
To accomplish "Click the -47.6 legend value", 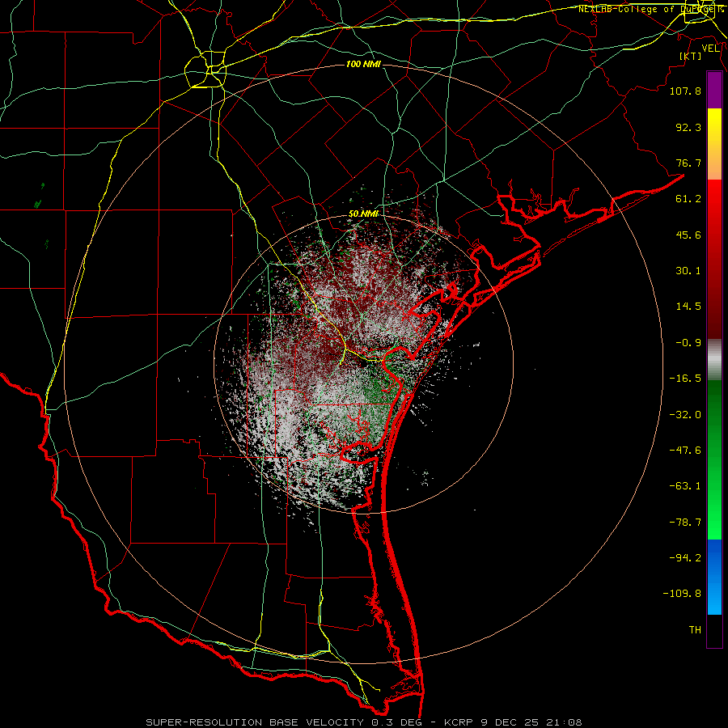I will [685, 451].
